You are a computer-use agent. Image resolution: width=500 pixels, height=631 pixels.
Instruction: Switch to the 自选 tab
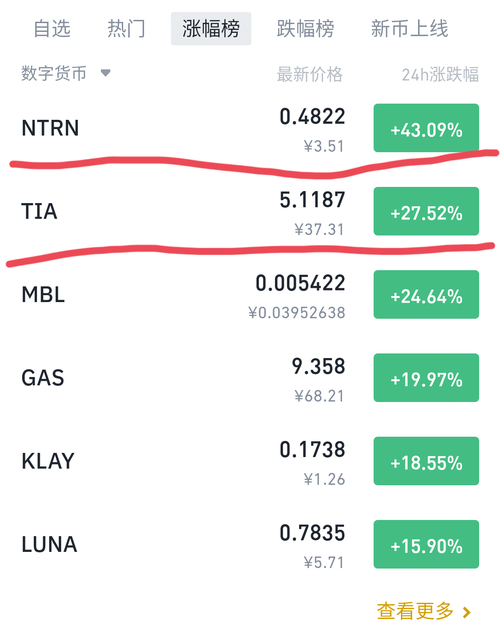[x=52, y=29]
